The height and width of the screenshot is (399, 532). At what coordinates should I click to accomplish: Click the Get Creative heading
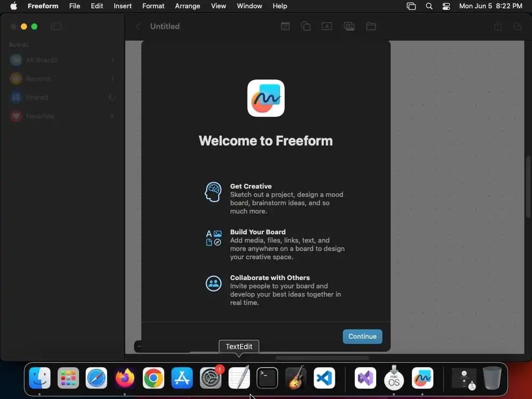click(x=251, y=187)
